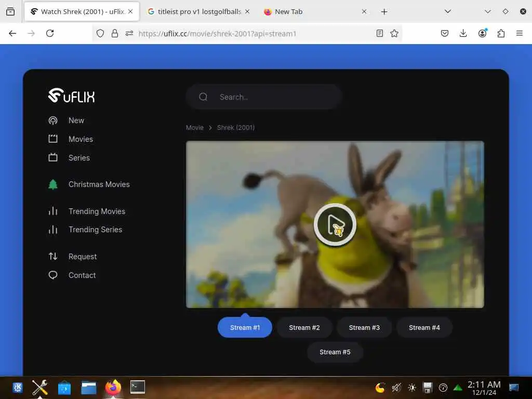Open the list all tabs dropdown

click(448, 11)
